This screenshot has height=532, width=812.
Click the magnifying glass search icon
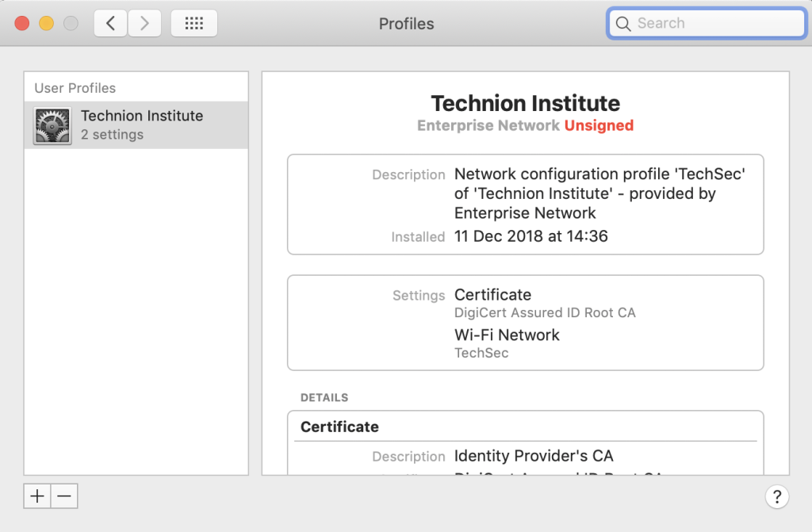[623, 24]
